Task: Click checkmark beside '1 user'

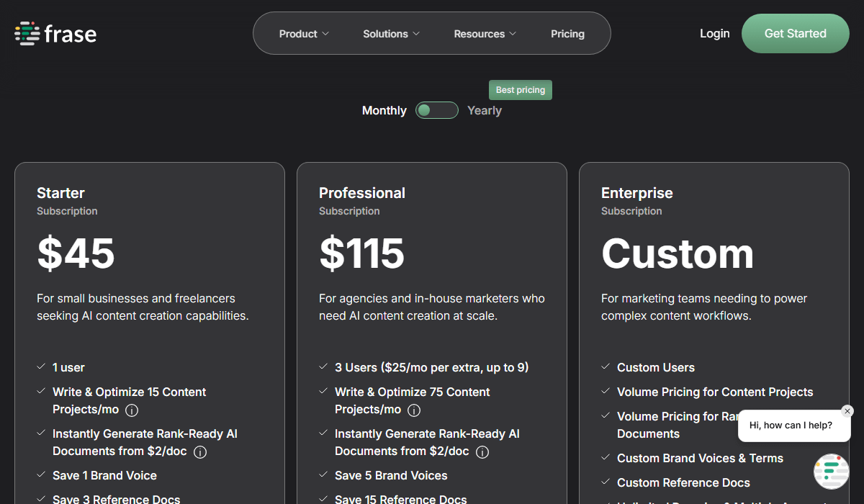Action: [41, 366]
